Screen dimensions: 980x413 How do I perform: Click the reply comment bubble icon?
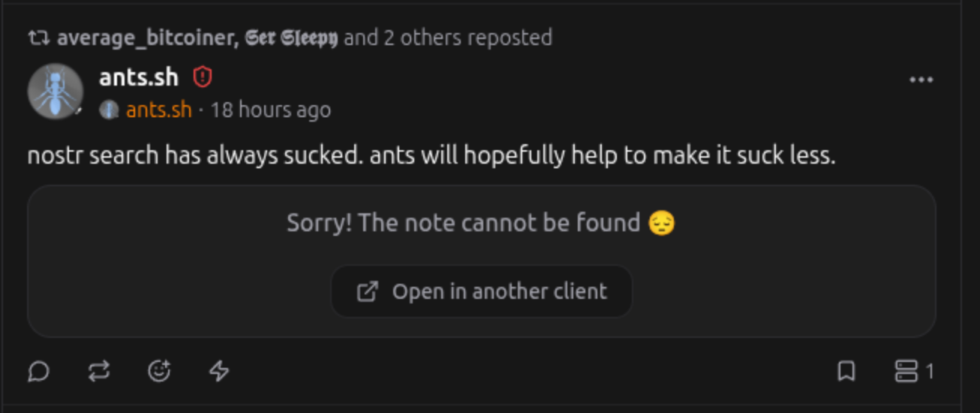tap(38, 371)
